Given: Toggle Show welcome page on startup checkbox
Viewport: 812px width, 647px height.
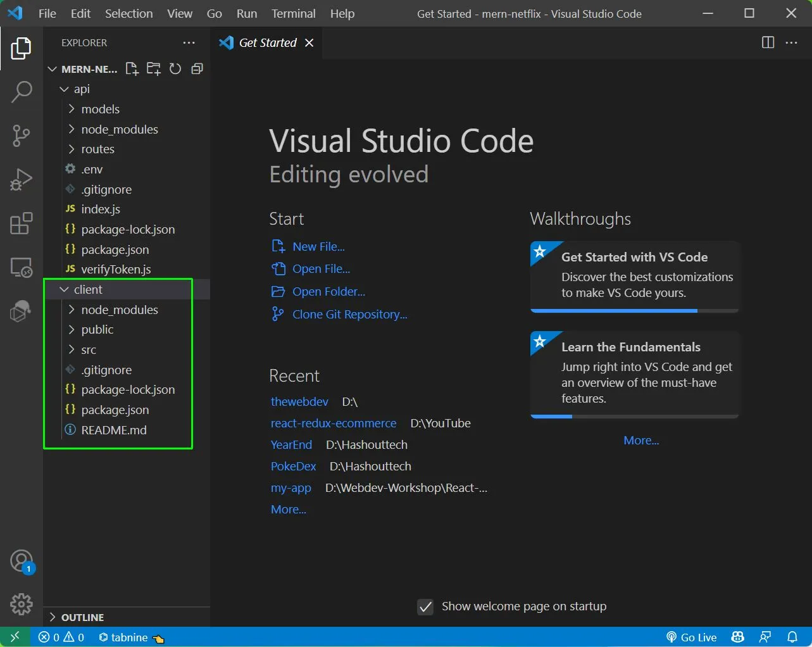Looking at the screenshot, I should [x=425, y=607].
